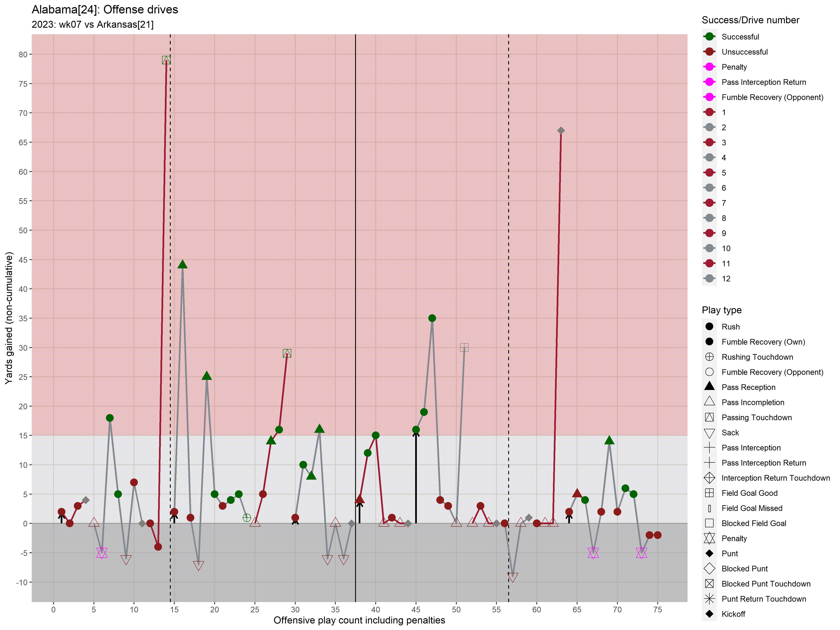Screen dimensions: 840x630
Task: Click the Kickoff diamond legend symbol
Action: coord(709,614)
